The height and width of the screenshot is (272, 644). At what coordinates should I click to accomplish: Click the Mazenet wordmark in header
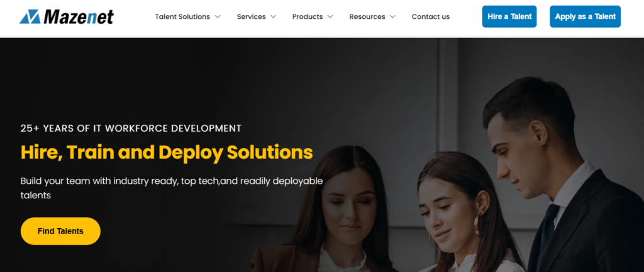coord(79,17)
